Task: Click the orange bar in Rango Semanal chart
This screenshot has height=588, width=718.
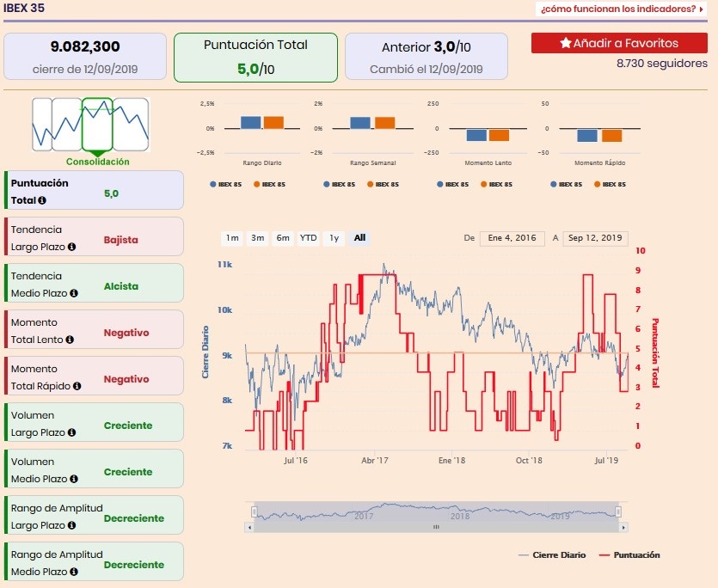Action: [384, 123]
